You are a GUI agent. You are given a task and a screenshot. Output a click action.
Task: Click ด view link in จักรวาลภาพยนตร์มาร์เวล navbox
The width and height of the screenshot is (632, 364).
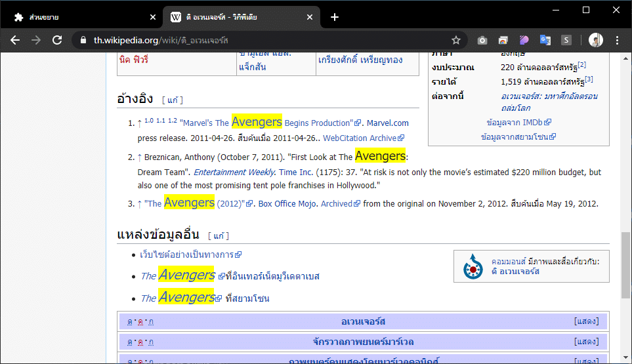[x=130, y=342]
